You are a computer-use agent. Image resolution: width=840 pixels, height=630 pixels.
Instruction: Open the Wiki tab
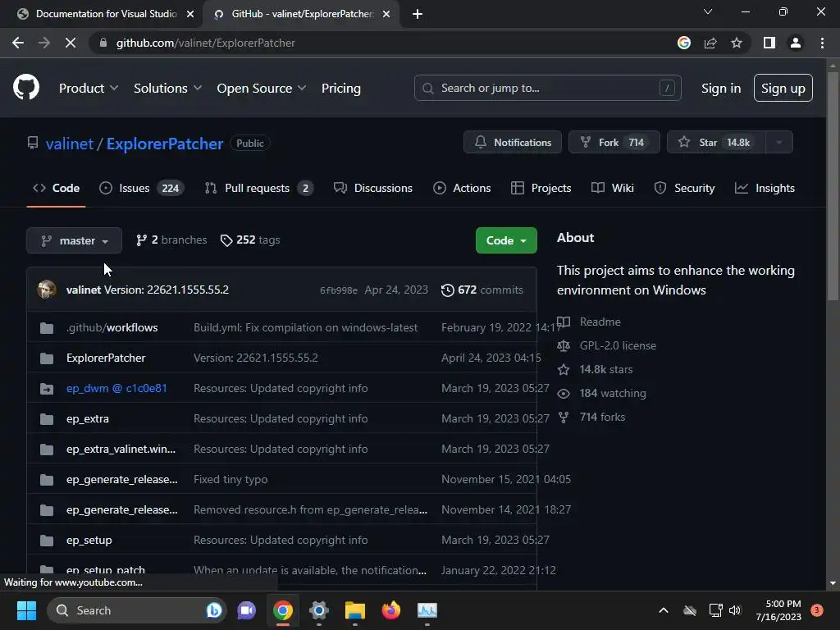click(x=612, y=188)
